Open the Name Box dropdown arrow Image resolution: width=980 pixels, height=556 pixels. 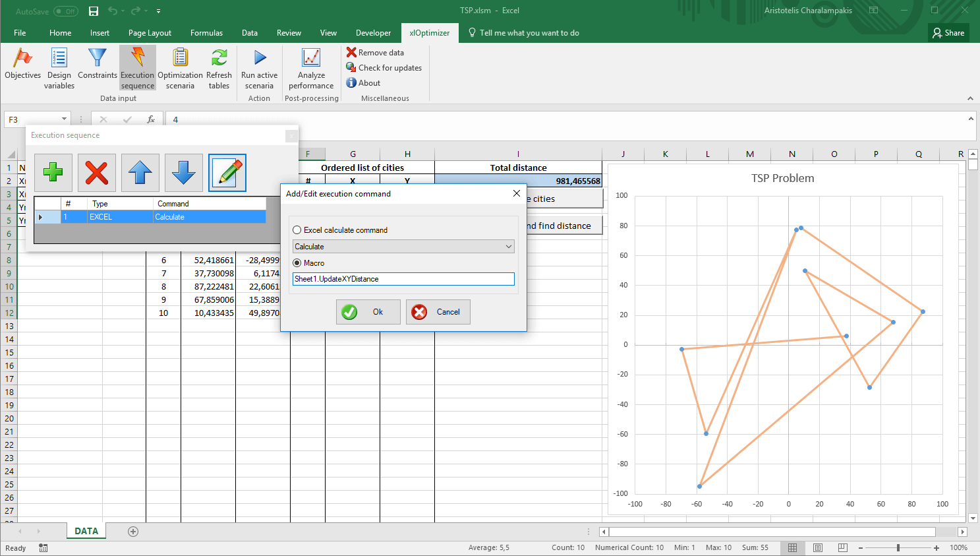coord(64,119)
